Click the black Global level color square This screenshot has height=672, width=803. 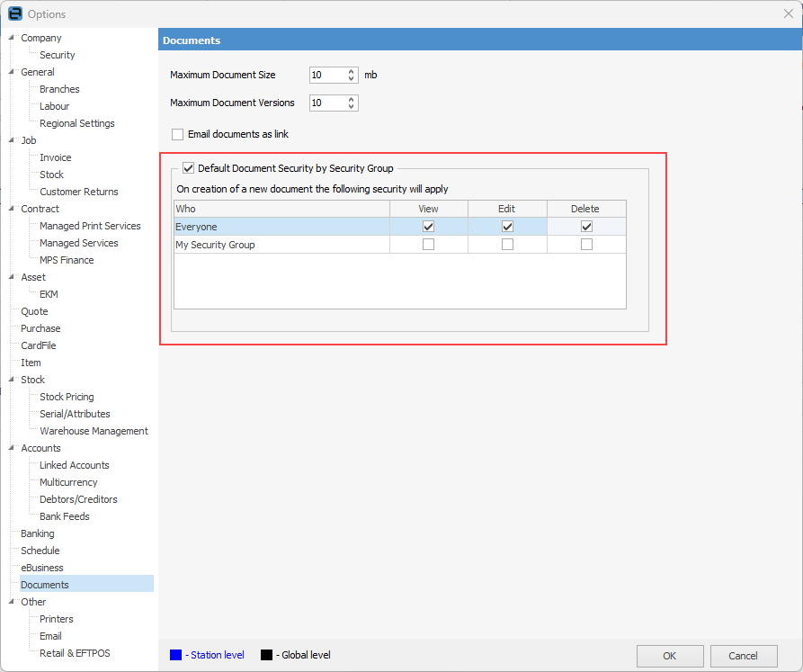[x=265, y=655]
